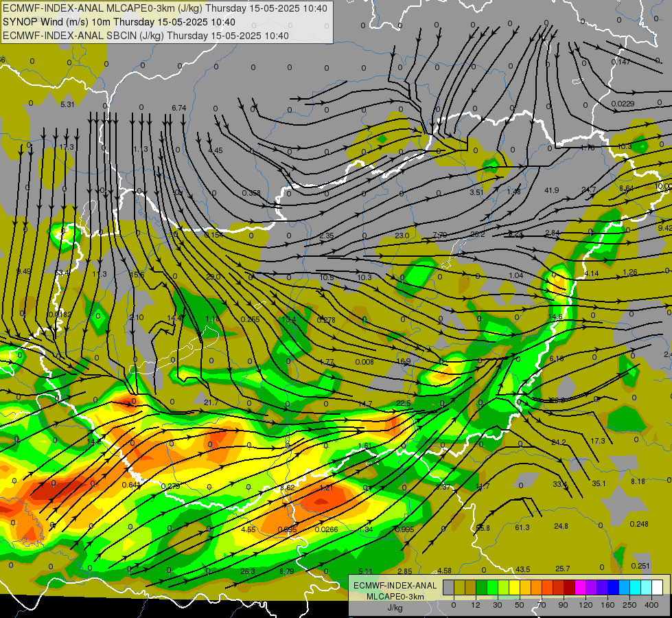
Task: Click the map value 26.3
Action: [248, 571]
